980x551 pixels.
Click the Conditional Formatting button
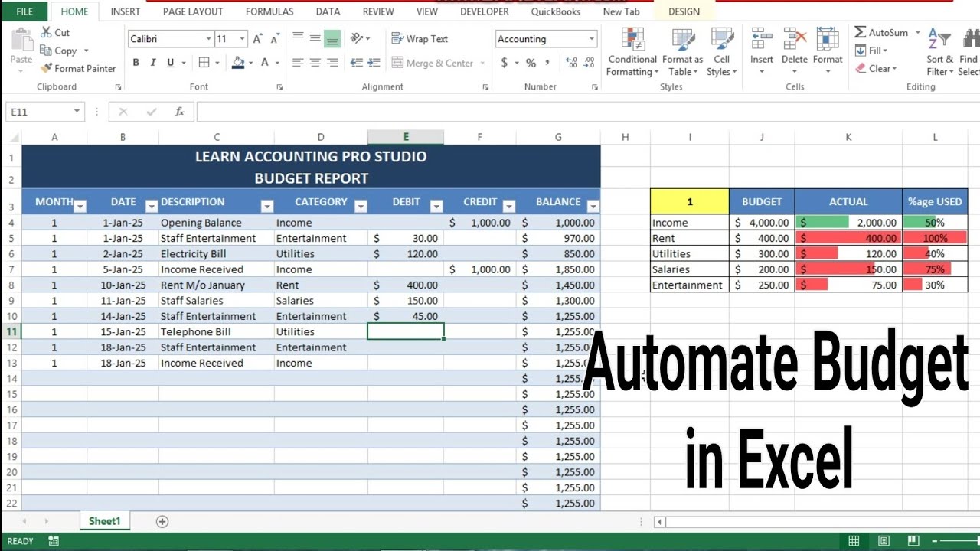[632, 52]
